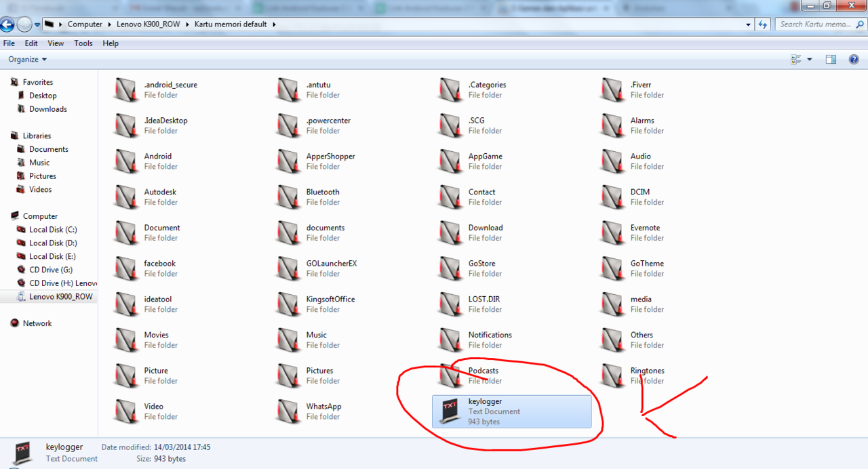This screenshot has height=469, width=868.
Task: Click the AppGame folder name
Action: (485, 157)
